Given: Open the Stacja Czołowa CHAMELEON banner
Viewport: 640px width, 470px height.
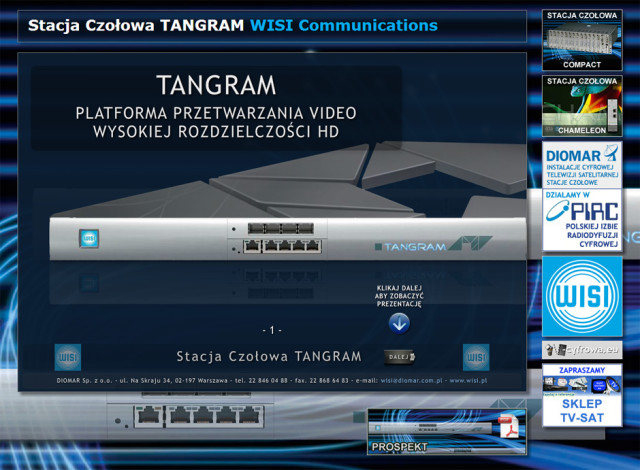Looking at the screenshot, I should point(582,106).
